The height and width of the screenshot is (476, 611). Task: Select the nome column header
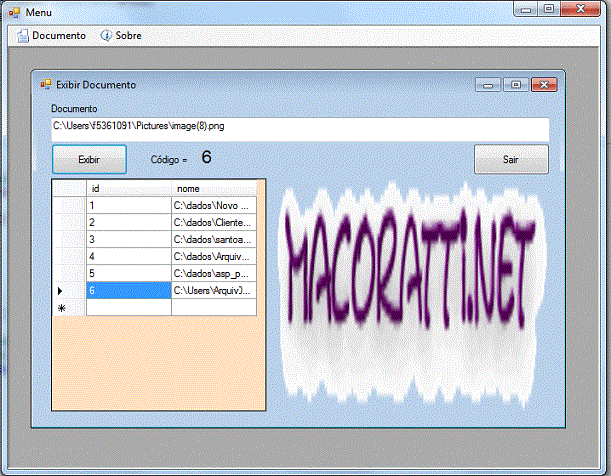click(214, 189)
